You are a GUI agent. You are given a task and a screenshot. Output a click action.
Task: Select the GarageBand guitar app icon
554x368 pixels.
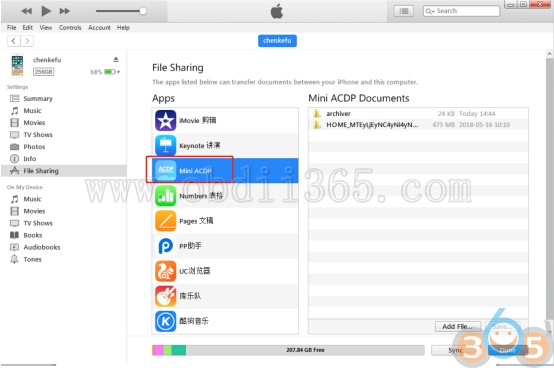[165, 296]
